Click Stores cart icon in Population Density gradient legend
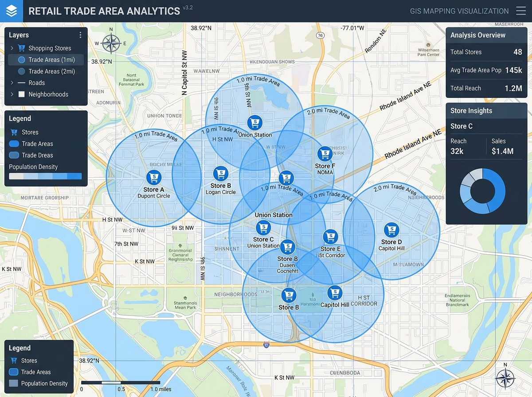 click(x=14, y=132)
